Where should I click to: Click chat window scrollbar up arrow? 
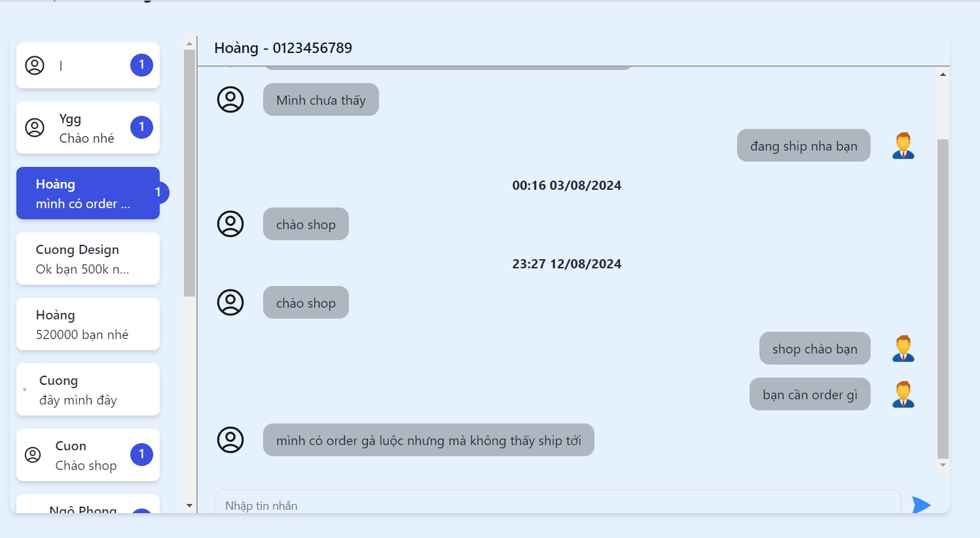[943, 75]
